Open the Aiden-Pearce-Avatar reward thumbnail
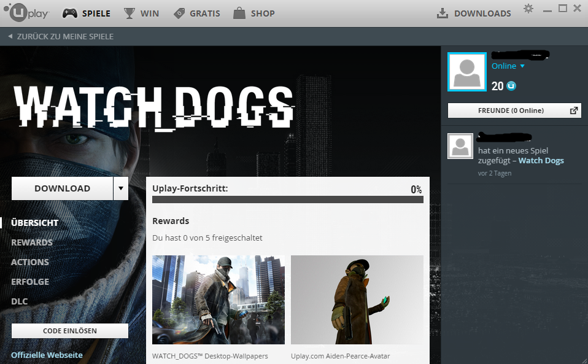Viewport: 588px width, 364px height. point(357,300)
